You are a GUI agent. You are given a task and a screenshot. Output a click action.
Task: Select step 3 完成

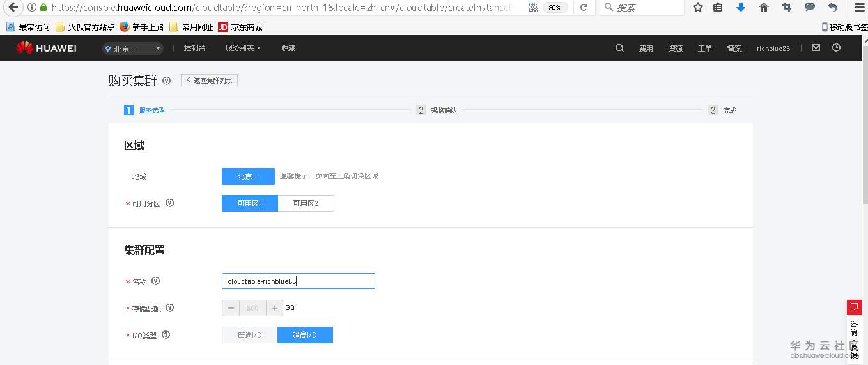pyautogui.click(x=723, y=110)
